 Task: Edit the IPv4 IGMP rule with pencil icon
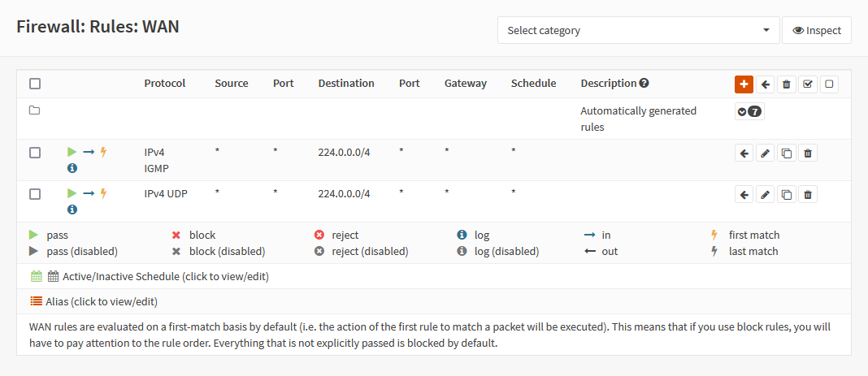coord(765,153)
